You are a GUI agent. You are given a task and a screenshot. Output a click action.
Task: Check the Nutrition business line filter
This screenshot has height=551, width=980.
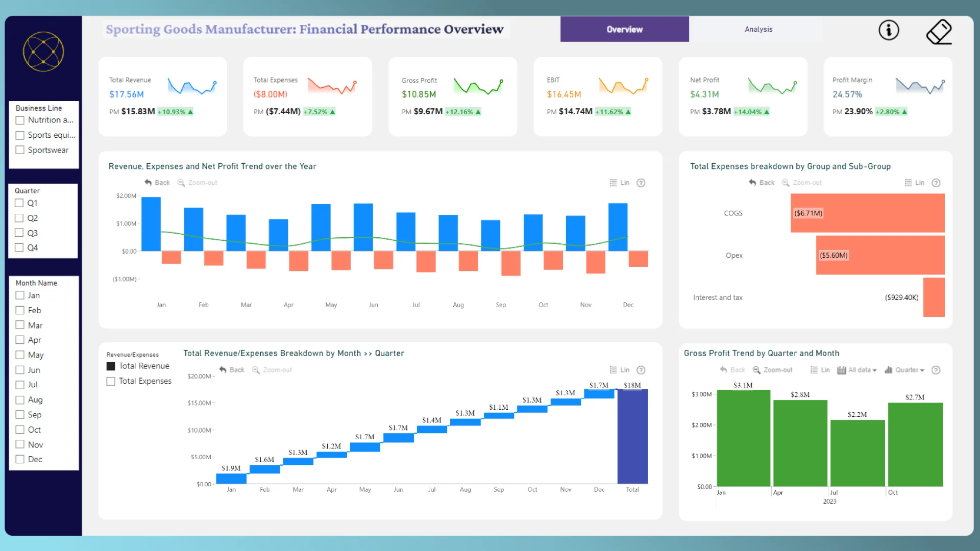coord(20,120)
